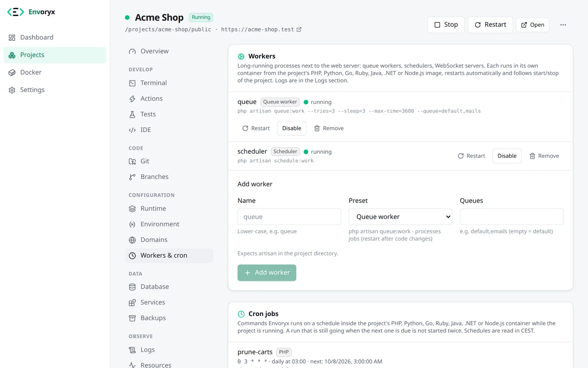Screen dimensions: 588x368
Task: Open the Resources section
Action: [x=169, y=365]
